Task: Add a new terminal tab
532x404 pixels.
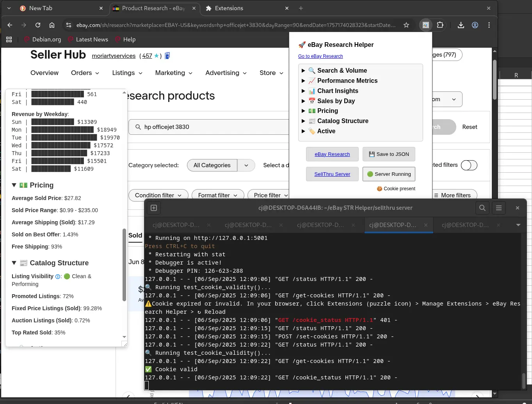Action: click(154, 208)
